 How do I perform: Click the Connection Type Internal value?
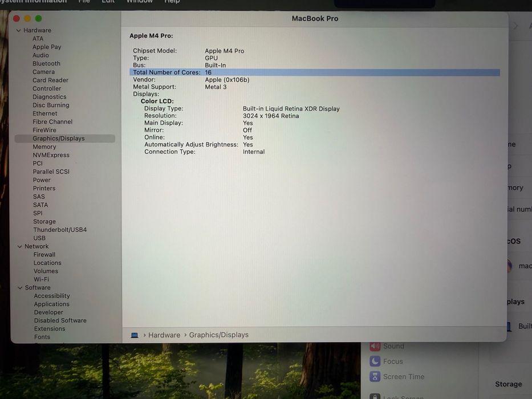254,152
